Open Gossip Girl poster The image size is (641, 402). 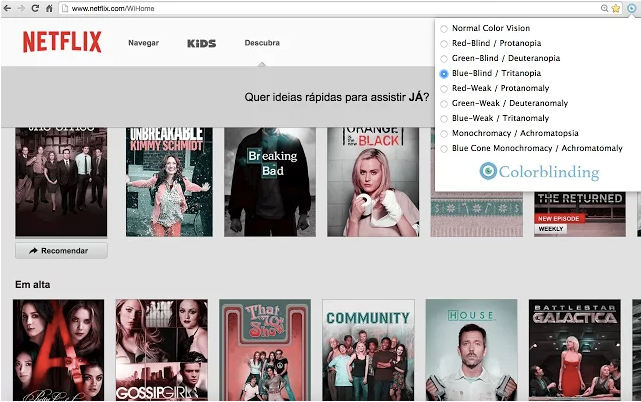[x=161, y=350]
